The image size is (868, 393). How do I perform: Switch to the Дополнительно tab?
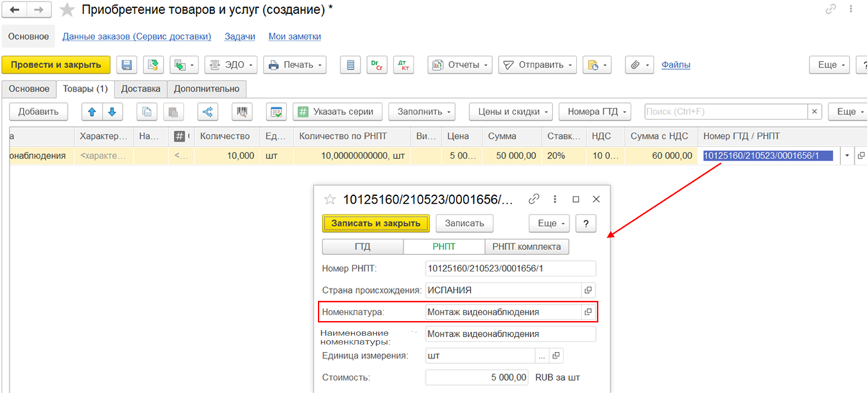click(x=207, y=89)
